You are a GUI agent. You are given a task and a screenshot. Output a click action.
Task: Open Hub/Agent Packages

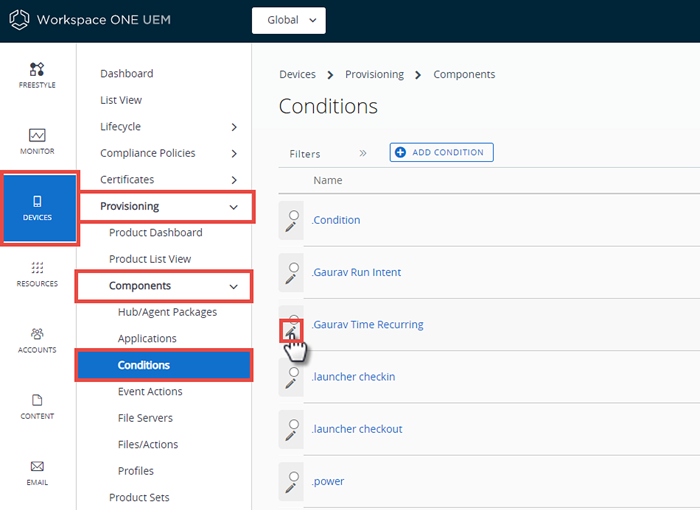(x=167, y=312)
